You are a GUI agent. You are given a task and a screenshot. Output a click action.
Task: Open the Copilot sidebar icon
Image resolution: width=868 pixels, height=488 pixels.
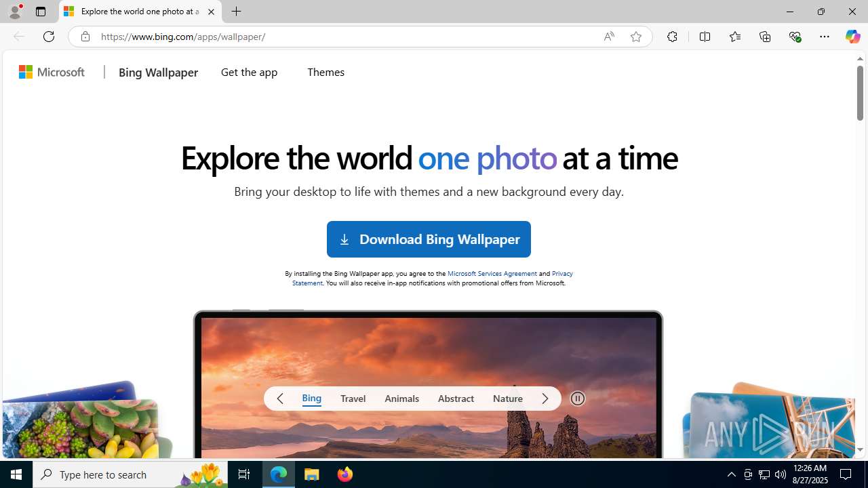tap(852, 37)
